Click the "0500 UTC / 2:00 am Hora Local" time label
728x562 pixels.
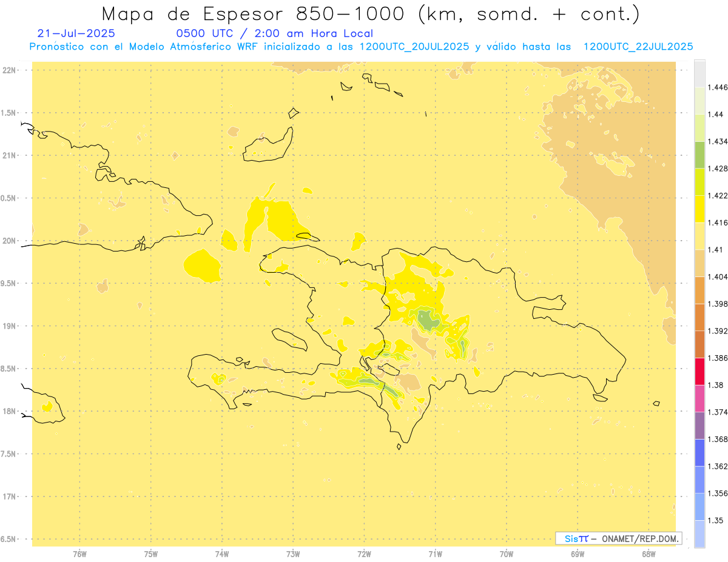pos(275,34)
